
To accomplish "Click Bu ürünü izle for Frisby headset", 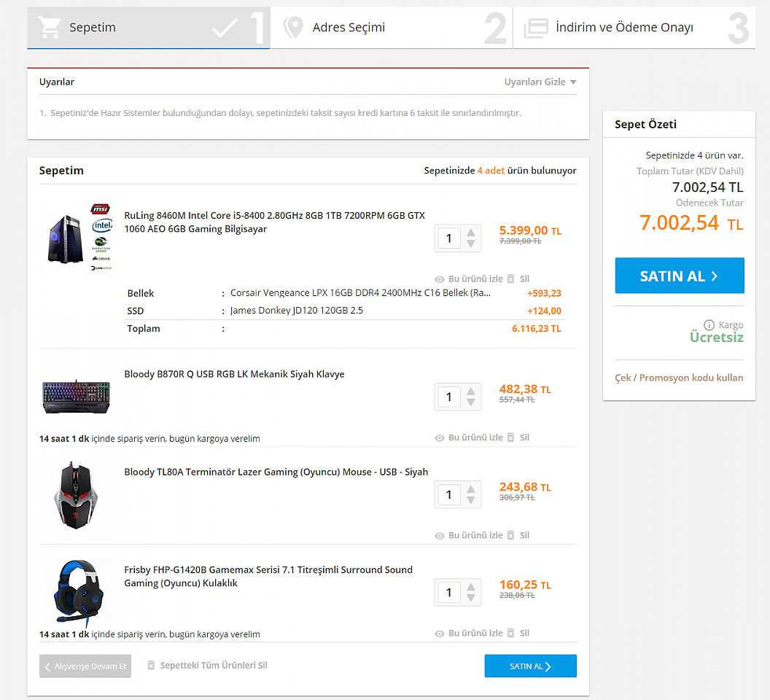I will pyautogui.click(x=475, y=633).
